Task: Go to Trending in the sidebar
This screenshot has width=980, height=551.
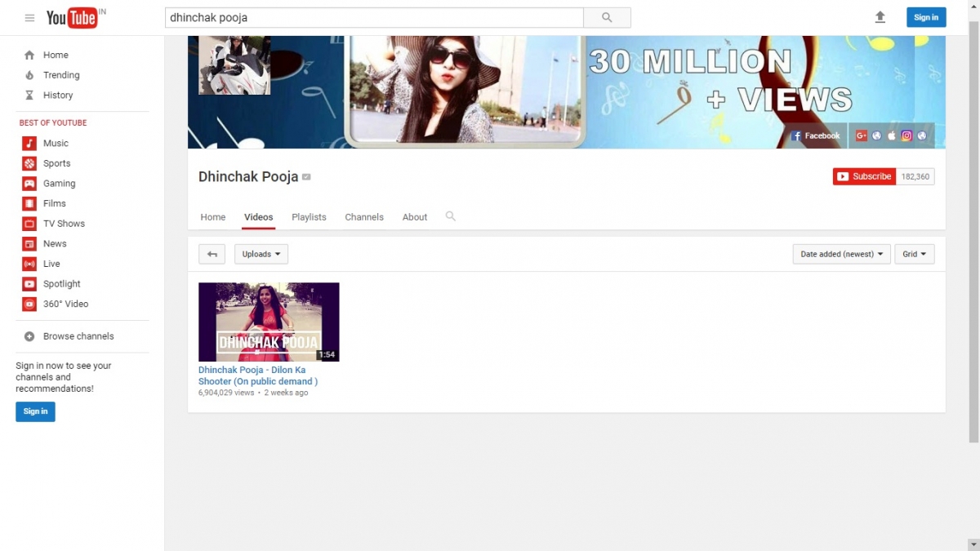Action: pyautogui.click(x=61, y=75)
